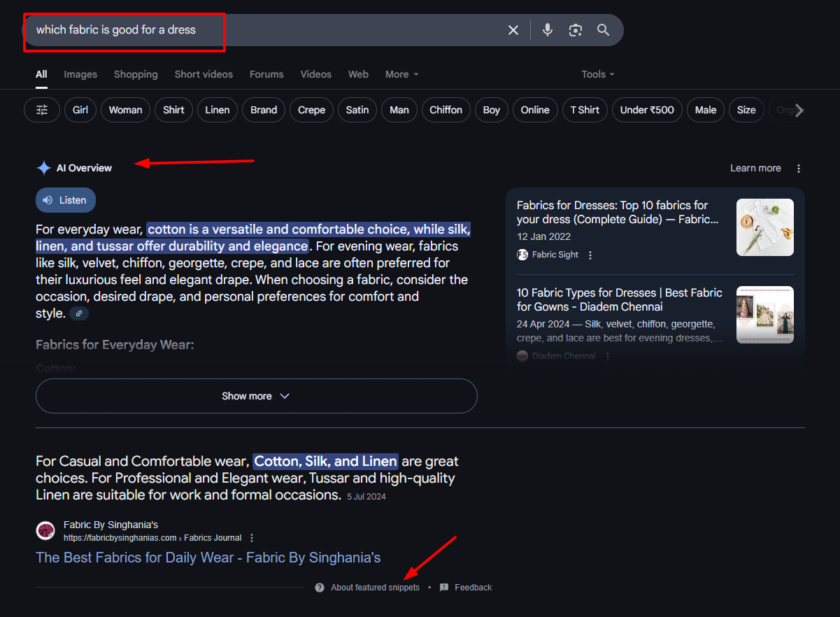Choose the Online filter chip
Image resolution: width=840 pixels, height=617 pixels.
[x=535, y=110]
